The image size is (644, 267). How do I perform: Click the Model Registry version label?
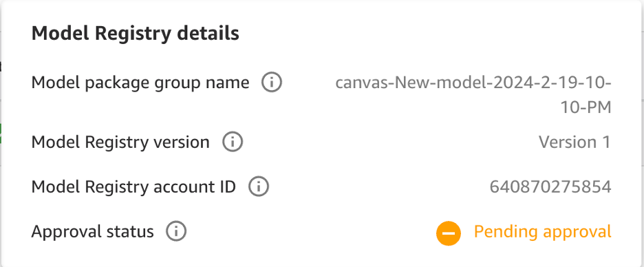(x=120, y=142)
